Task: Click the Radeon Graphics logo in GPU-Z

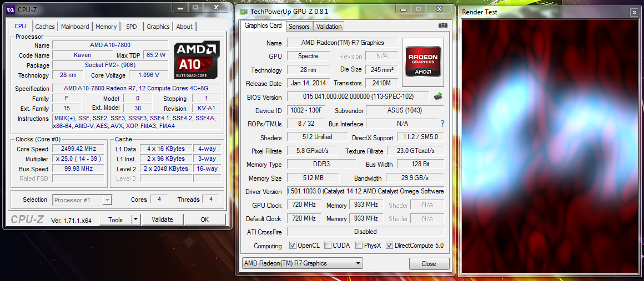Action: click(423, 62)
